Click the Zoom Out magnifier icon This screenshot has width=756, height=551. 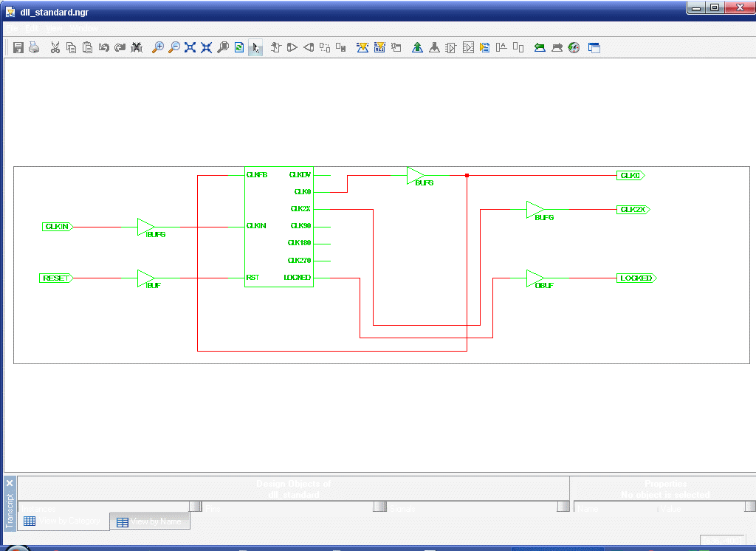(173, 47)
